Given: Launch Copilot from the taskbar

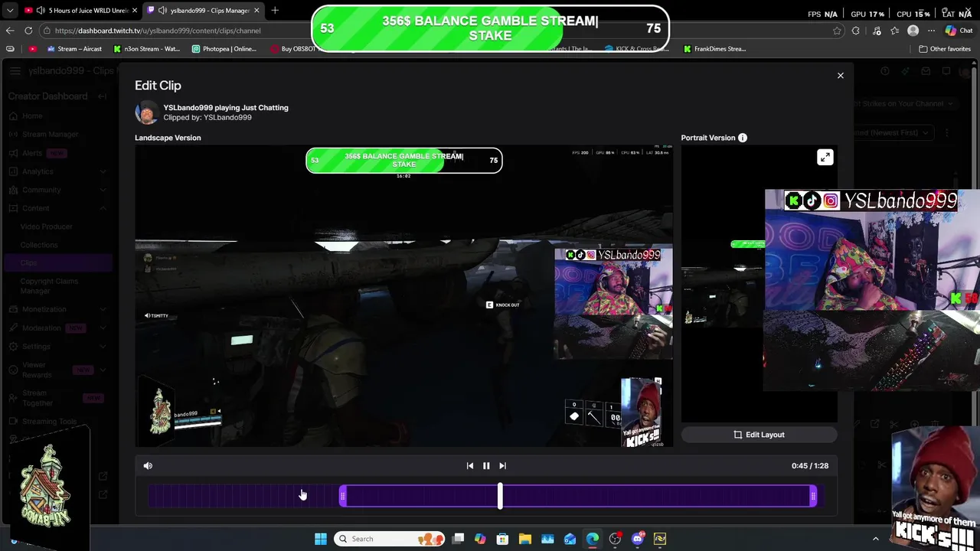Looking at the screenshot, I should pyautogui.click(x=480, y=539).
